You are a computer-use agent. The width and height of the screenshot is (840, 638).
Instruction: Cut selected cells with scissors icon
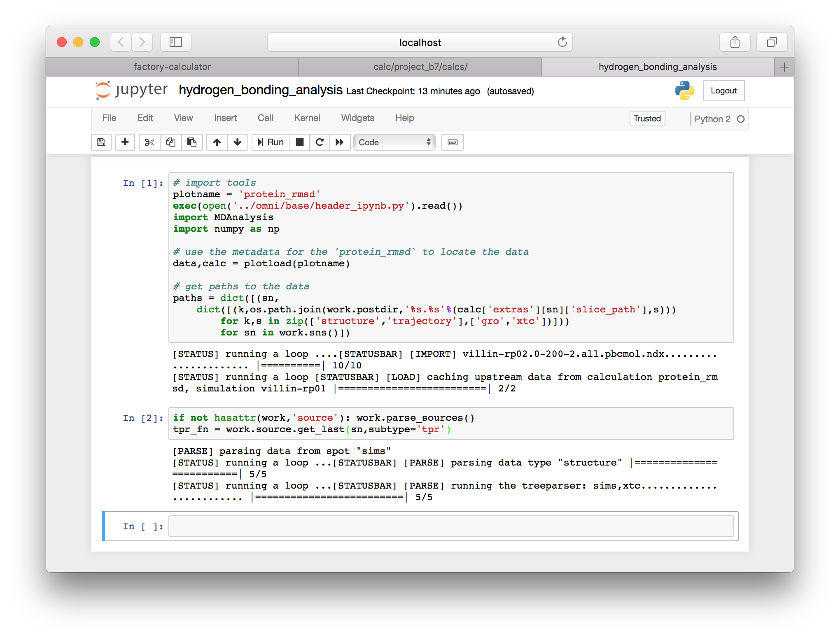click(x=149, y=142)
